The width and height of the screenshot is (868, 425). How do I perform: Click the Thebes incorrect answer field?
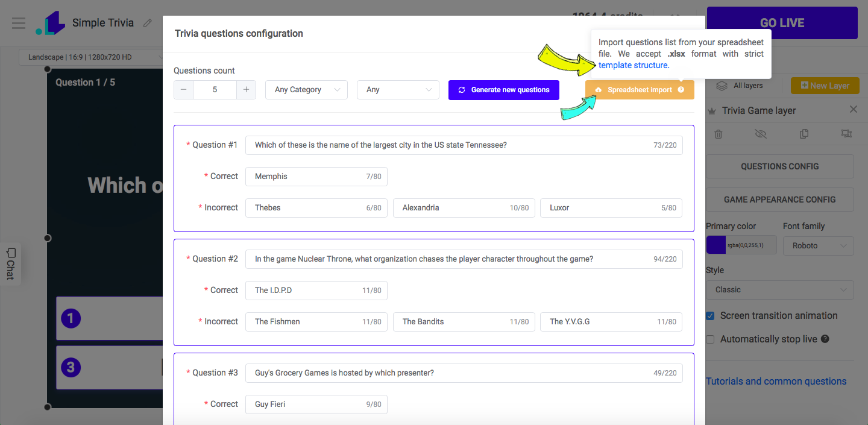tap(316, 208)
